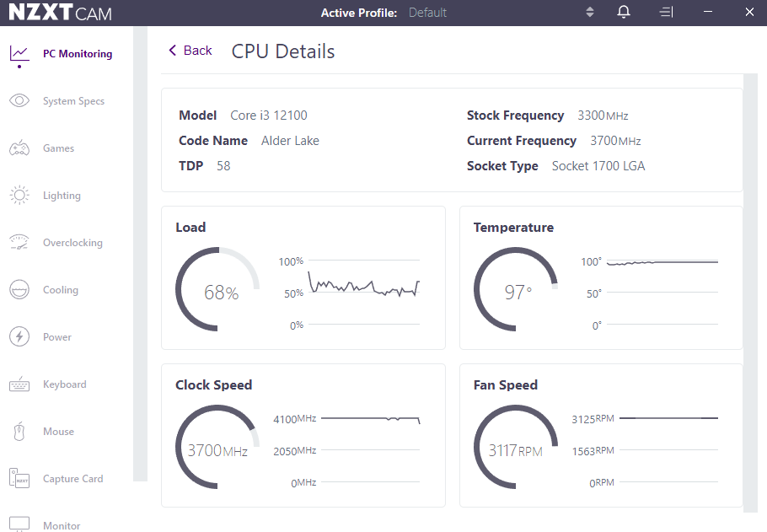Open the Capture Card icon

coord(19,479)
